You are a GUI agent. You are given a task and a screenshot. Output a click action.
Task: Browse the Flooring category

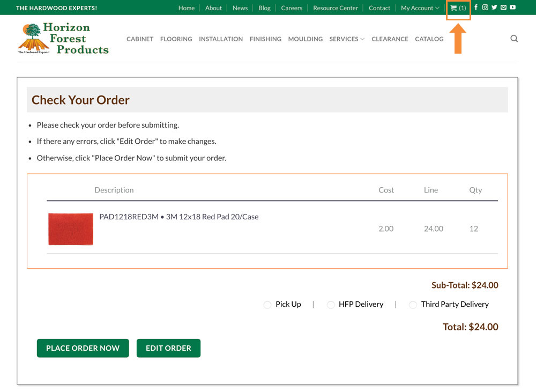tap(176, 39)
